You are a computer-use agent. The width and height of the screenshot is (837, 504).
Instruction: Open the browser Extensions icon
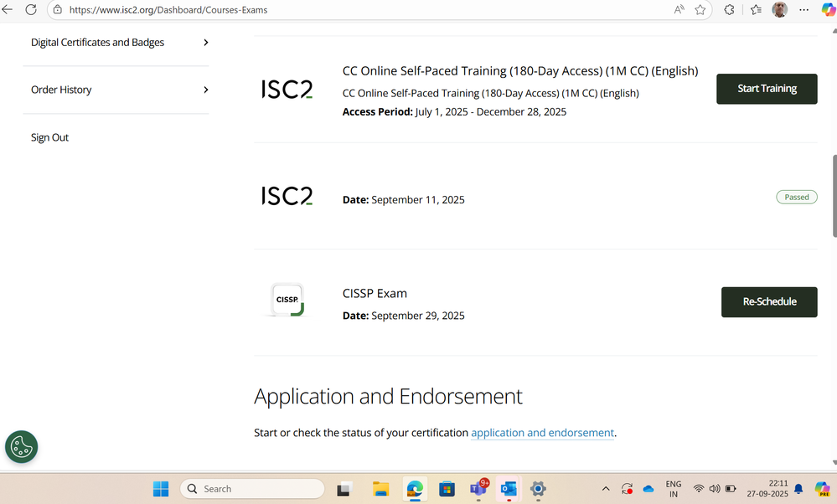tap(728, 10)
